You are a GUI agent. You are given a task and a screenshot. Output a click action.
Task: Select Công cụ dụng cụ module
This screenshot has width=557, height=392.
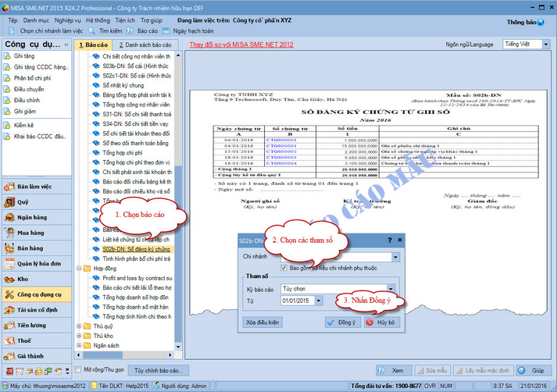click(x=37, y=294)
